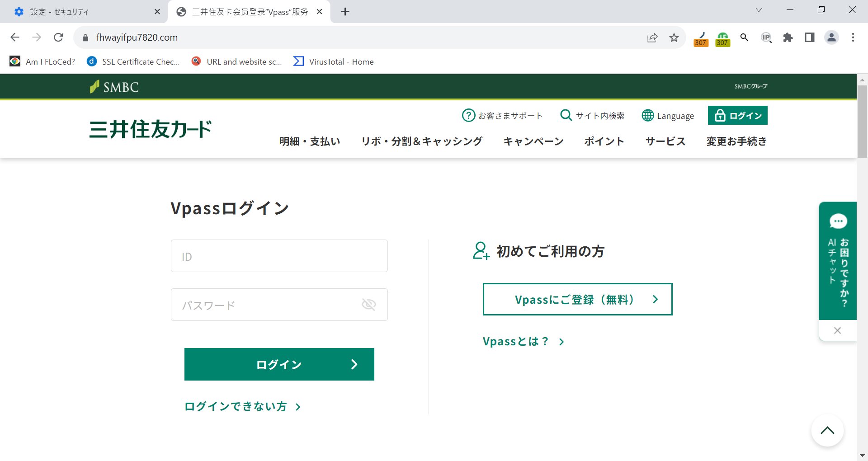Viewport: 868px width, 461px height.
Task: Open the AIチャット help widget
Action: (838, 261)
